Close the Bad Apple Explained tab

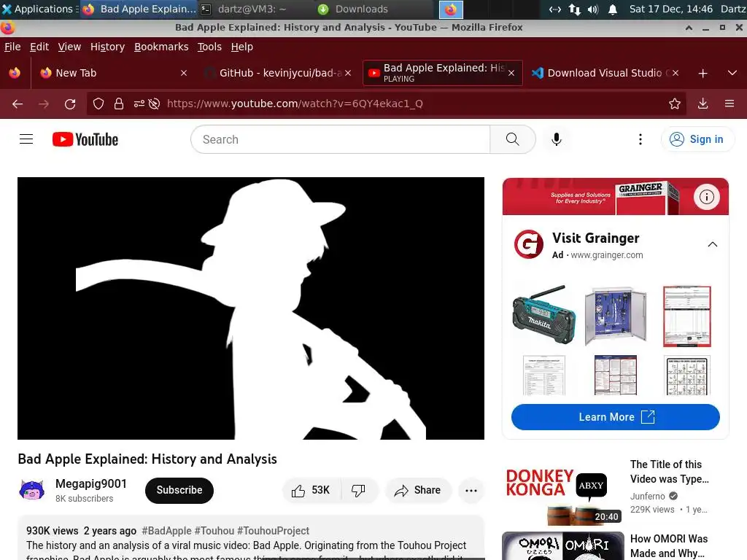511,74
